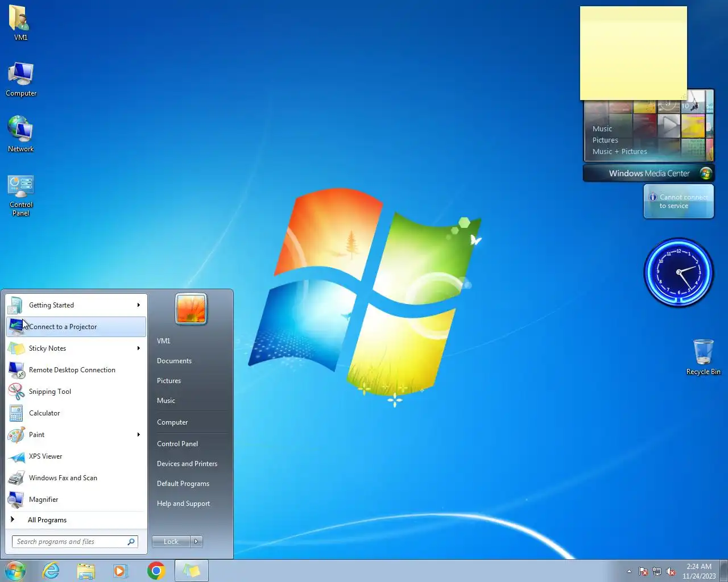Click the search magnifier icon in Start menu
728x582 pixels.
[131, 542]
